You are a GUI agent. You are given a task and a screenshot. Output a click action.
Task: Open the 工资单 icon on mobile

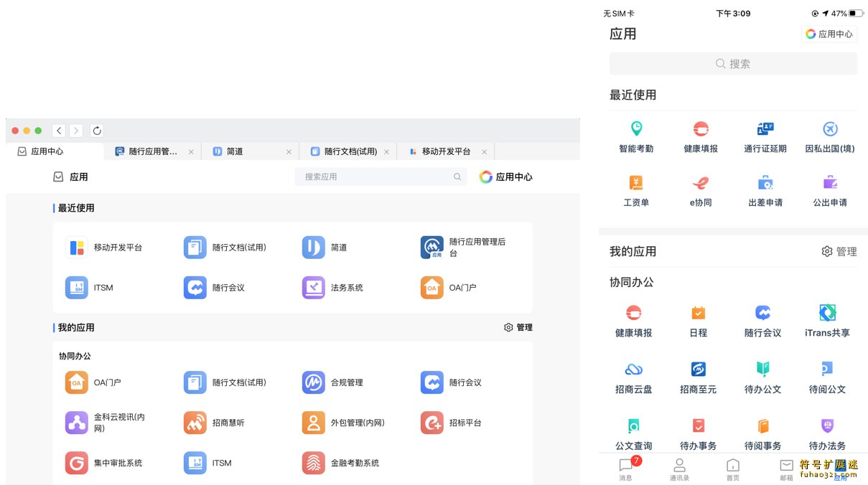[x=636, y=183]
